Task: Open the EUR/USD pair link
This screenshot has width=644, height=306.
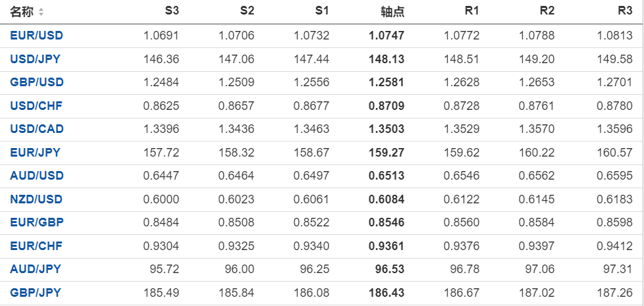Action: [36, 36]
